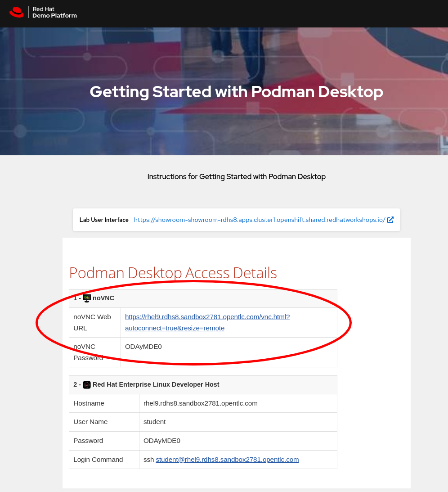Click the Red Hat Enterprise Linux host icon
Screen dimensions: 448x492
(87, 385)
